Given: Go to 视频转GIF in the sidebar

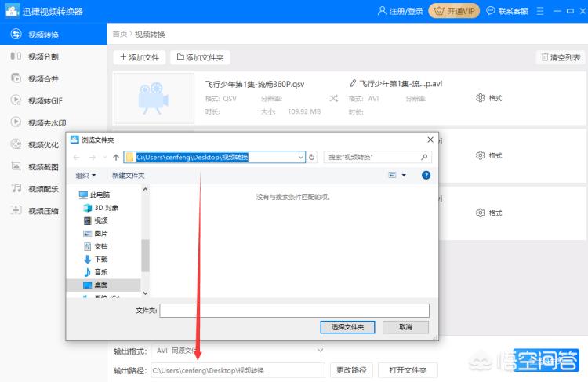Looking at the screenshot, I should 45,100.
